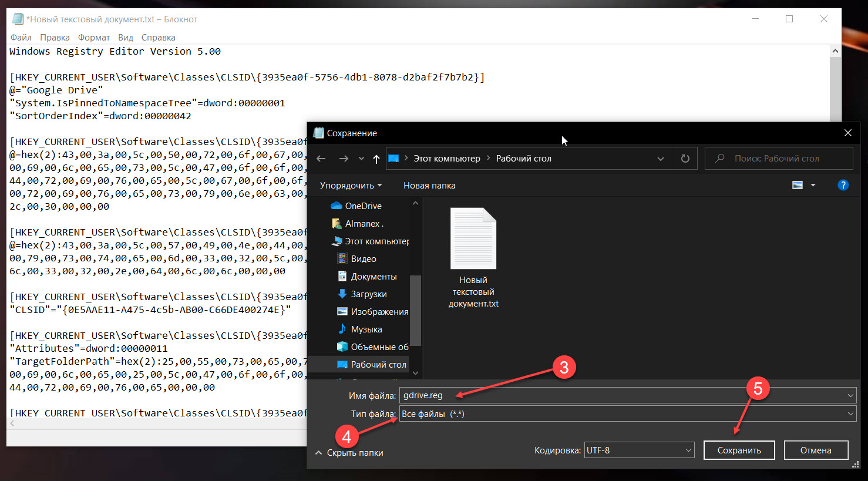Expand the address bar history dropdown
This screenshot has width=868, height=481.
[x=661, y=159]
